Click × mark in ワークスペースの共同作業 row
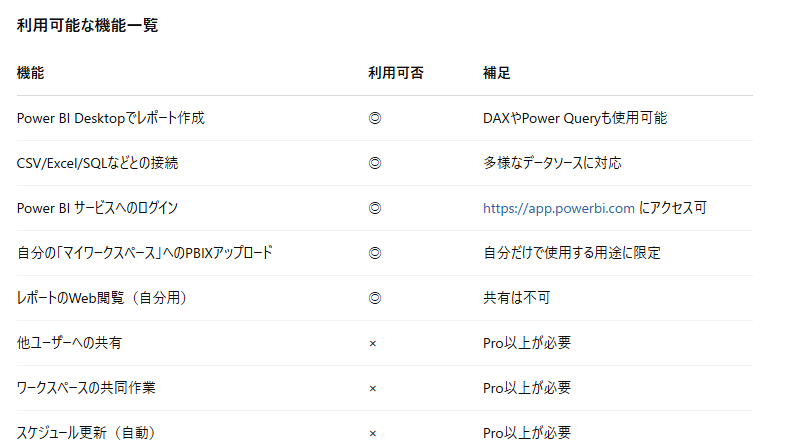Image resolution: width=808 pixels, height=448 pixels. [x=373, y=388]
